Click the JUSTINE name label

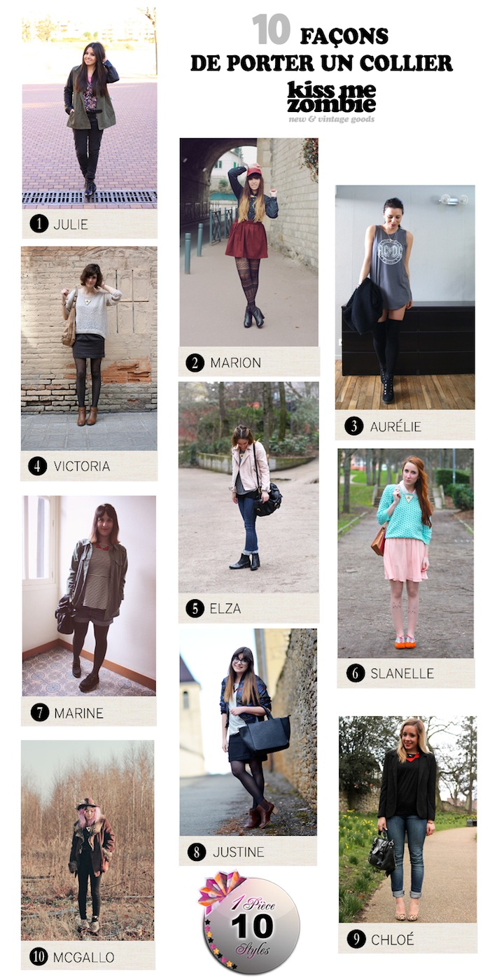[x=239, y=852]
